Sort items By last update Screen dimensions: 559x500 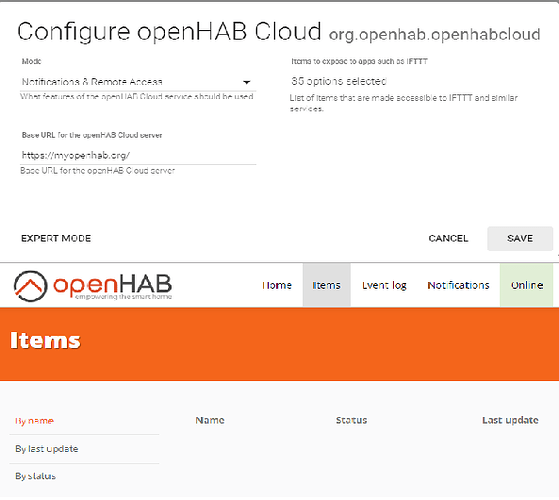47,449
